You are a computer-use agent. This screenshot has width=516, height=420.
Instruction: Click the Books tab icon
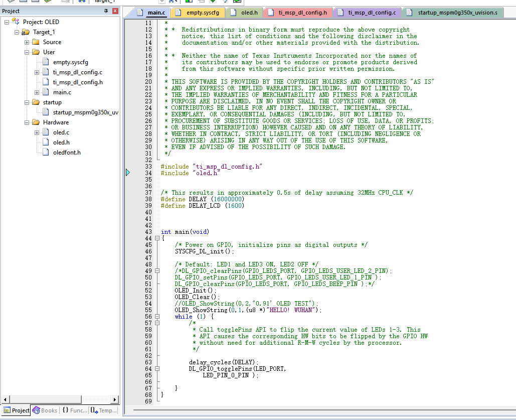36,410
